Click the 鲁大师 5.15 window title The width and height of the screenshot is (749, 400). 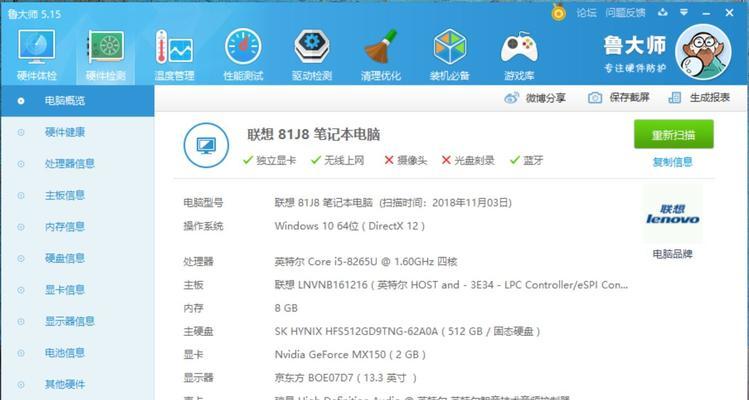click(x=34, y=14)
